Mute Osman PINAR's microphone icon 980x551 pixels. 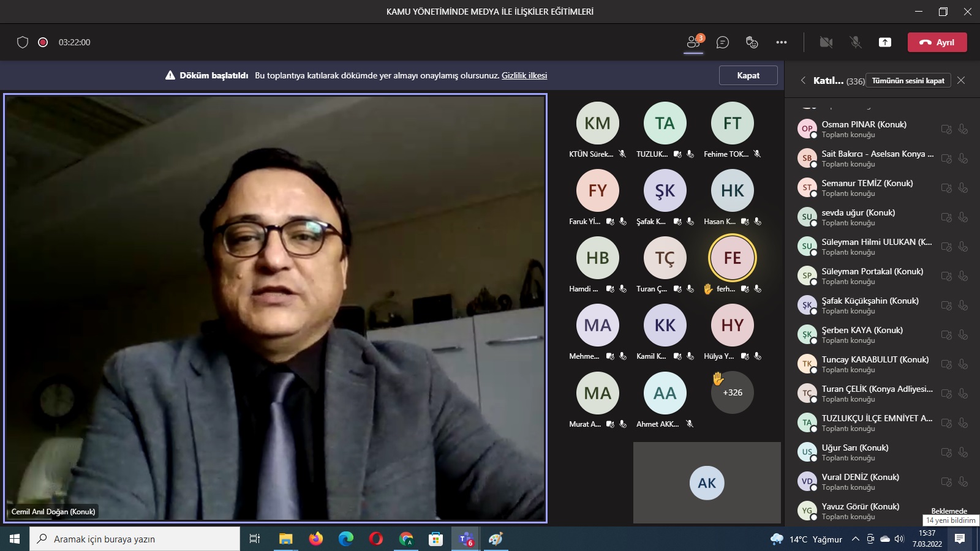963,129
